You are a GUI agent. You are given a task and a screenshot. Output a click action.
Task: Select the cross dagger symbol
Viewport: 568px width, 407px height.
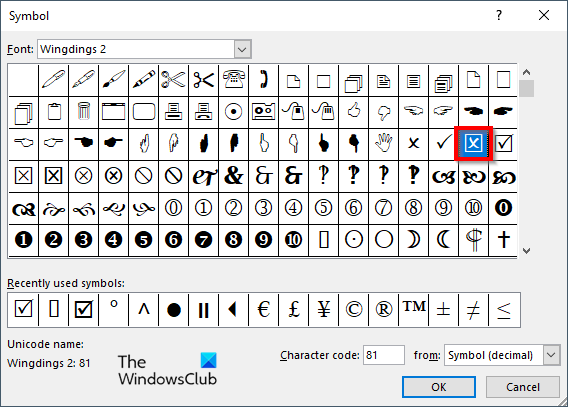(x=504, y=240)
